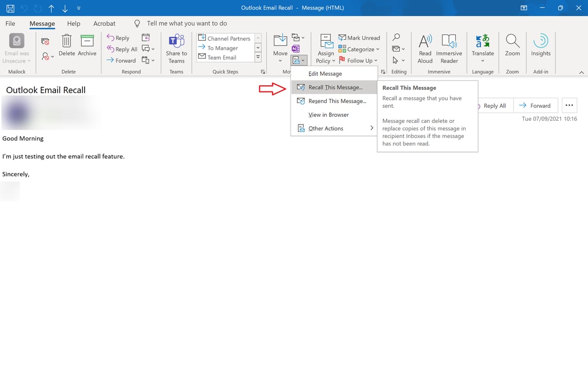Delete this message
The height and width of the screenshot is (369, 588).
pos(66,46)
